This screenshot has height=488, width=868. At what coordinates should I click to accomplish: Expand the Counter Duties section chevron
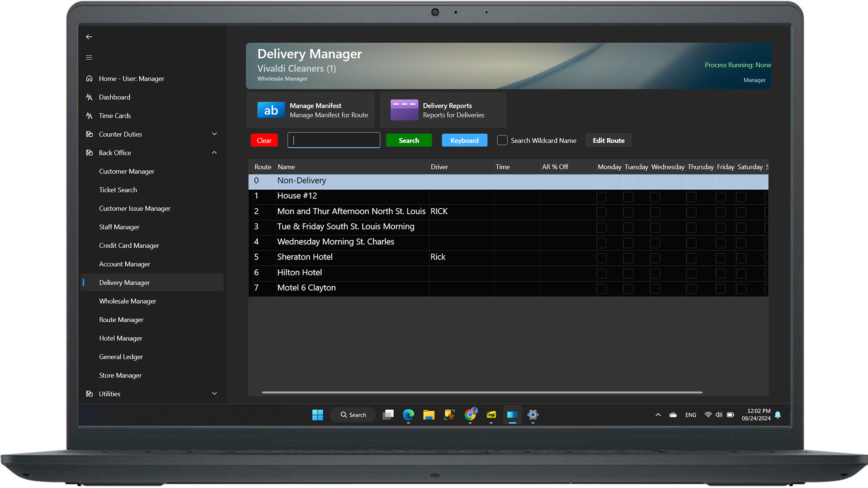pos(214,134)
